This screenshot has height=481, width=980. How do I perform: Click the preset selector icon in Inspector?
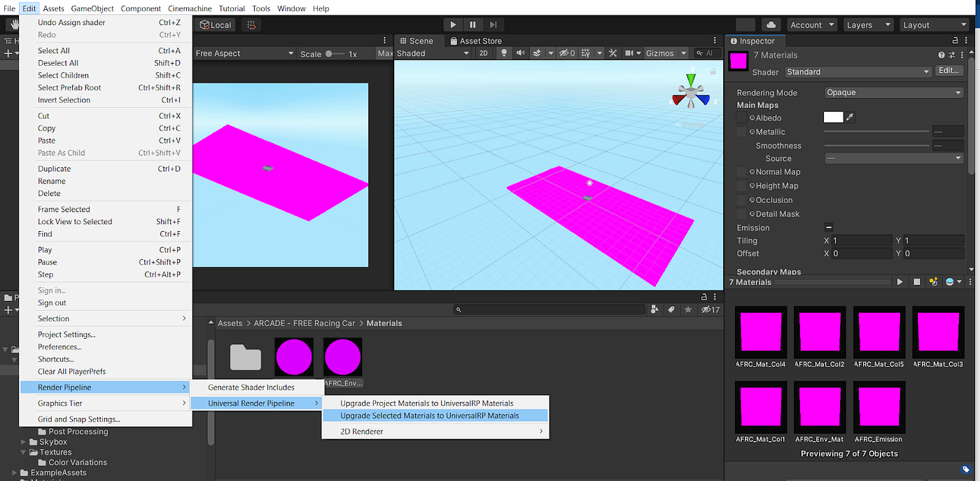(x=951, y=55)
